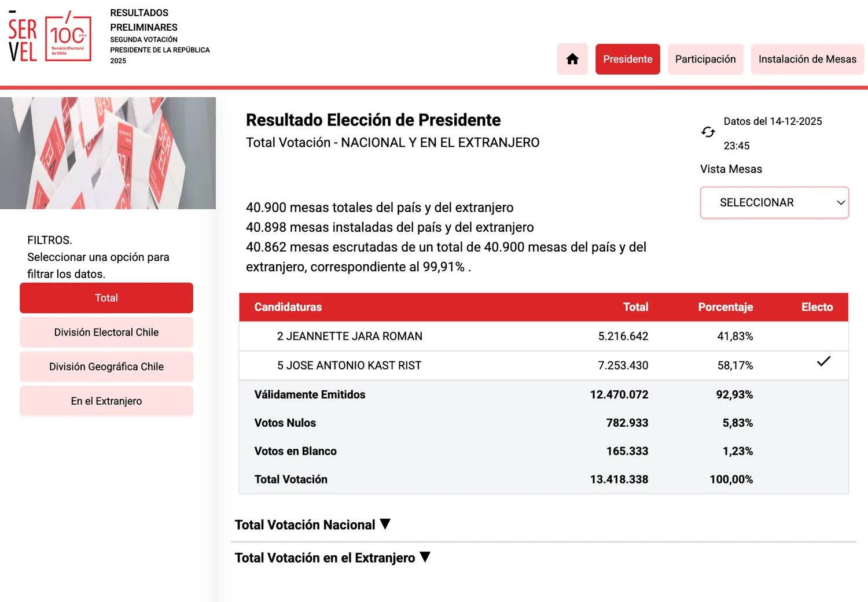The image size is (868, 602).
Task: Filter by División Electoral Chile
Action: pos(106,332)
